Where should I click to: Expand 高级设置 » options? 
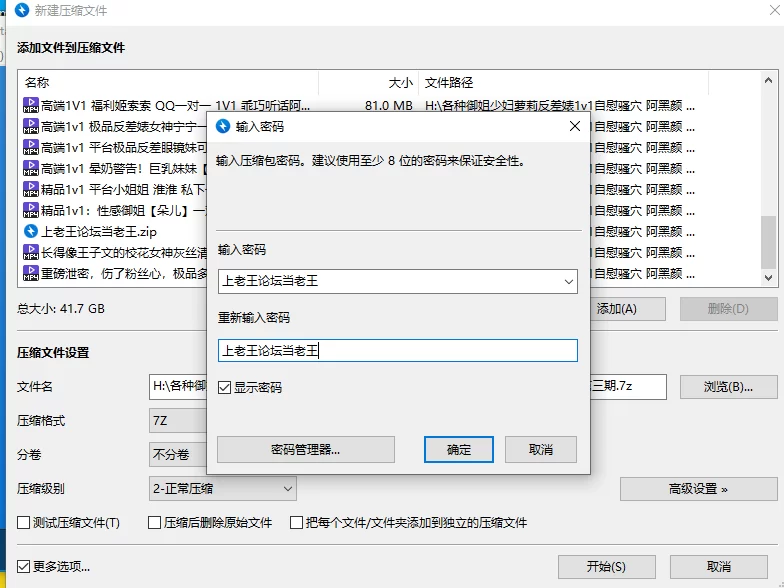698,488
